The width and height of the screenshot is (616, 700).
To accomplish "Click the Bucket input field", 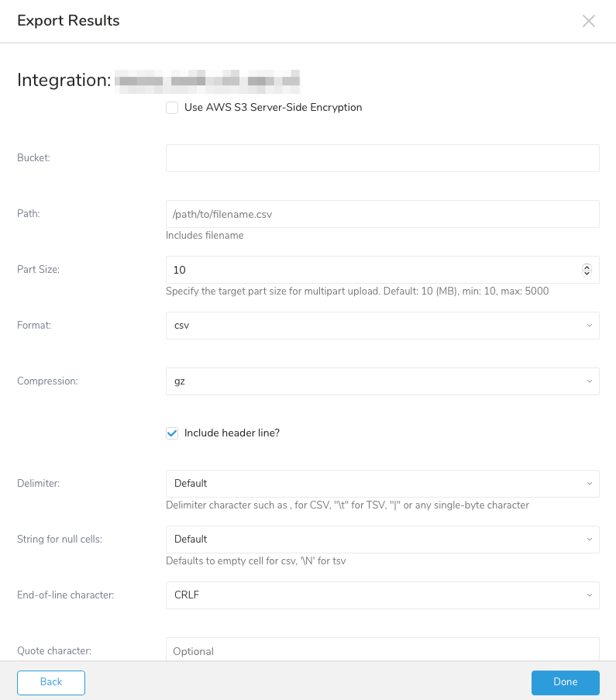I will (382, 157).
